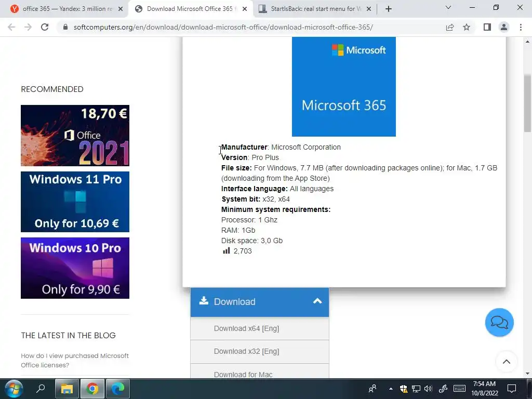Screen dimensions: 532x399
Task: Switch to the StartIsBack tab
Action: click(x=314, y=9)
